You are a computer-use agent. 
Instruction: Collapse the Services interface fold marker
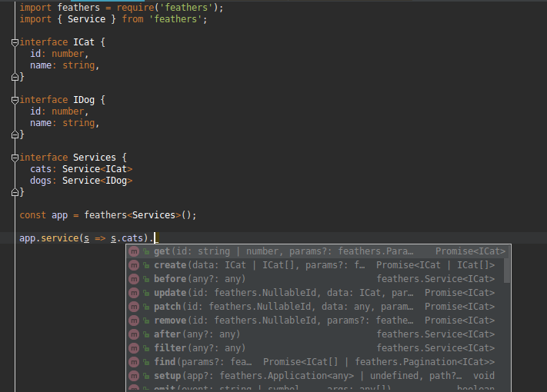click(15, 158)
